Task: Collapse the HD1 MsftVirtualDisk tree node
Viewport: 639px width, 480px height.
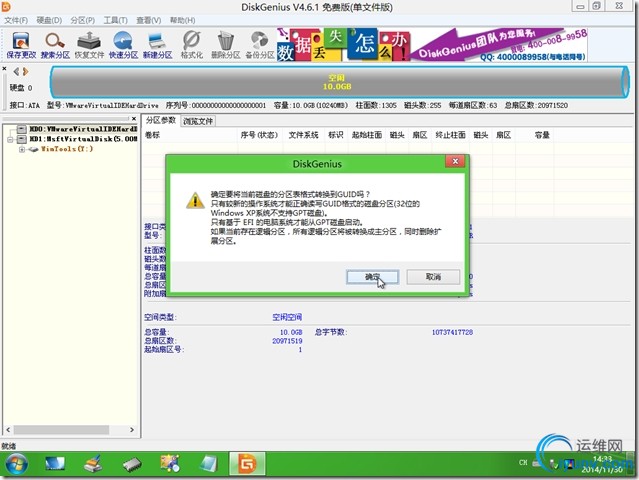Action: click(x=10, y=139)
